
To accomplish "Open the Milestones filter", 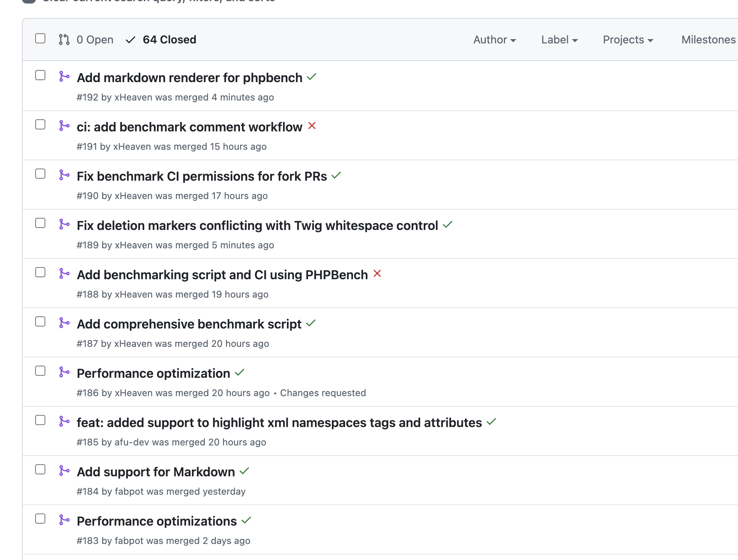I will (x=708, y=39).
